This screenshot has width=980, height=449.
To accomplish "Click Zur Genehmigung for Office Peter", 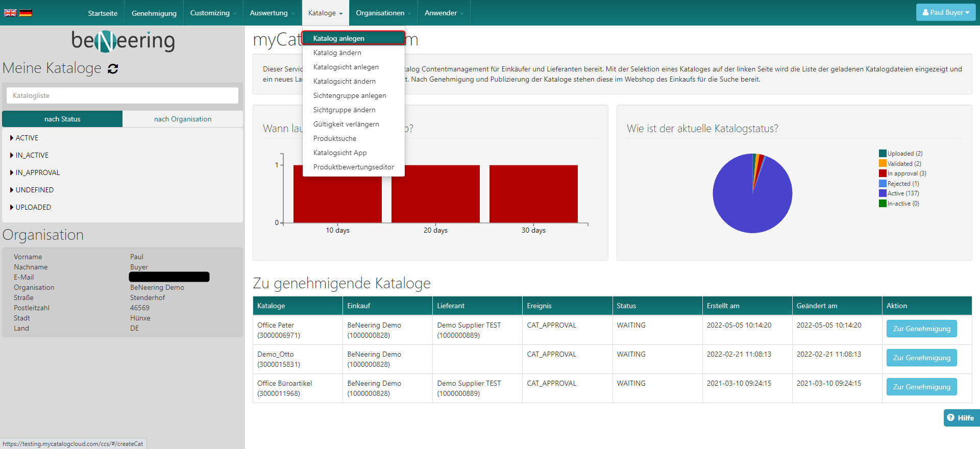I will point(921,329).
